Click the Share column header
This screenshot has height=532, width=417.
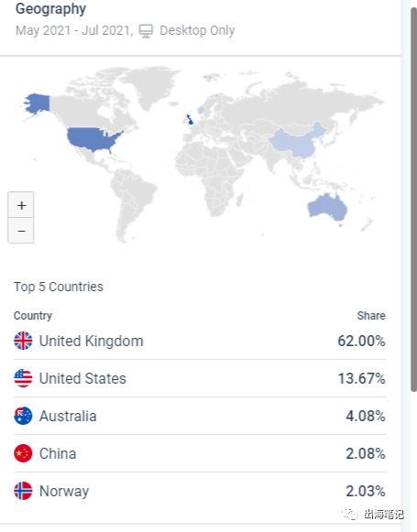pyautogui.click(x=371, y=316)
